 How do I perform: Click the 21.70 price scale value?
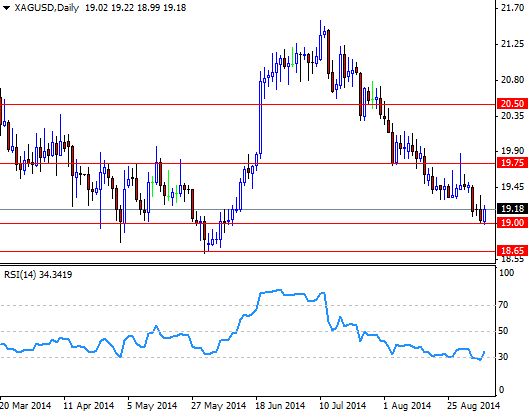pyautogui.click(x=512, y=7)
